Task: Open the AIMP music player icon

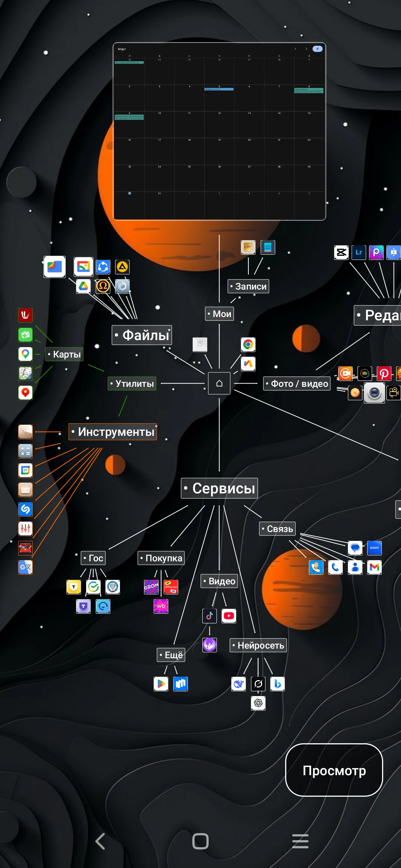Action: pos(122,267)
